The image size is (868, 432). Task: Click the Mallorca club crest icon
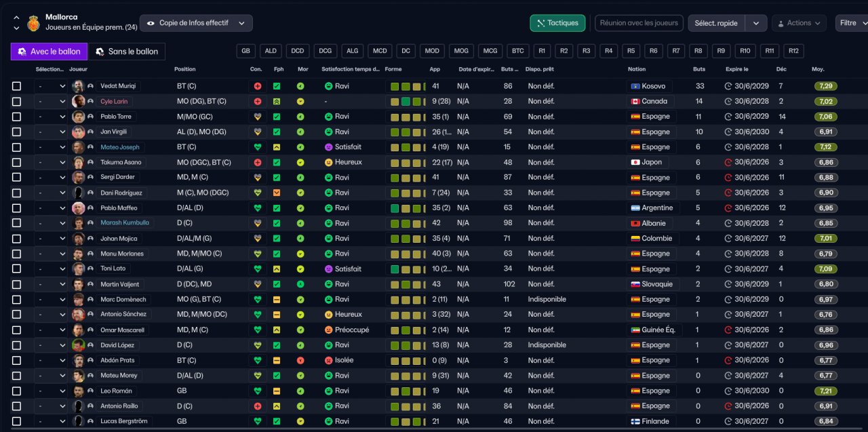click(x=33, y=23)
